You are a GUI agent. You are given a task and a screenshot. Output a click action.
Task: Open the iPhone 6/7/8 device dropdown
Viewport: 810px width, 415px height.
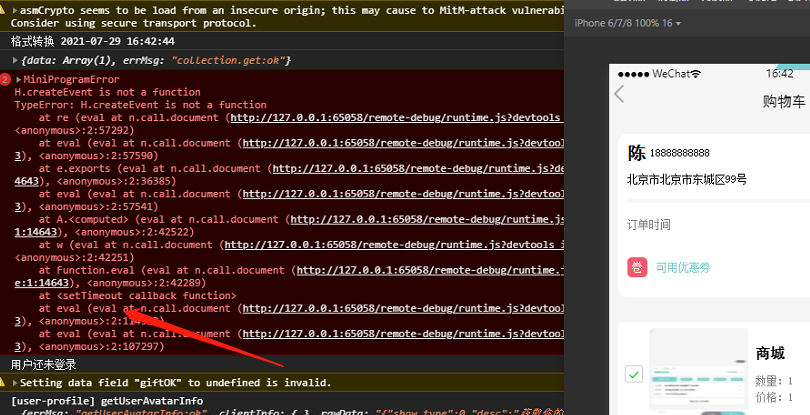point(627,23)
